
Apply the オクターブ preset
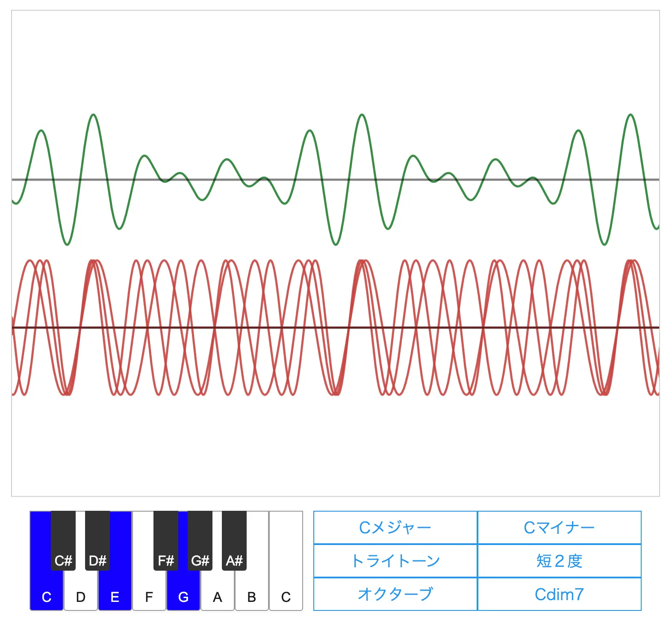pyautogui.click(x=395, y=594)
